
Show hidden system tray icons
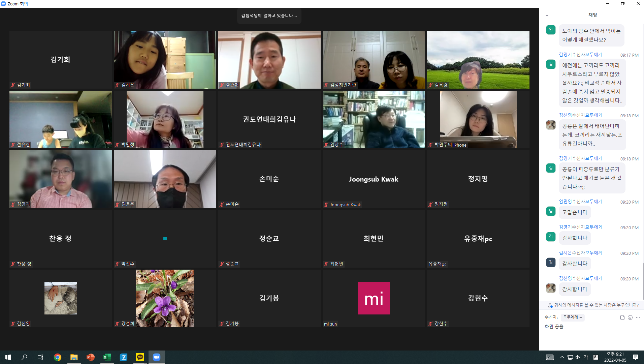coord(562,357)
